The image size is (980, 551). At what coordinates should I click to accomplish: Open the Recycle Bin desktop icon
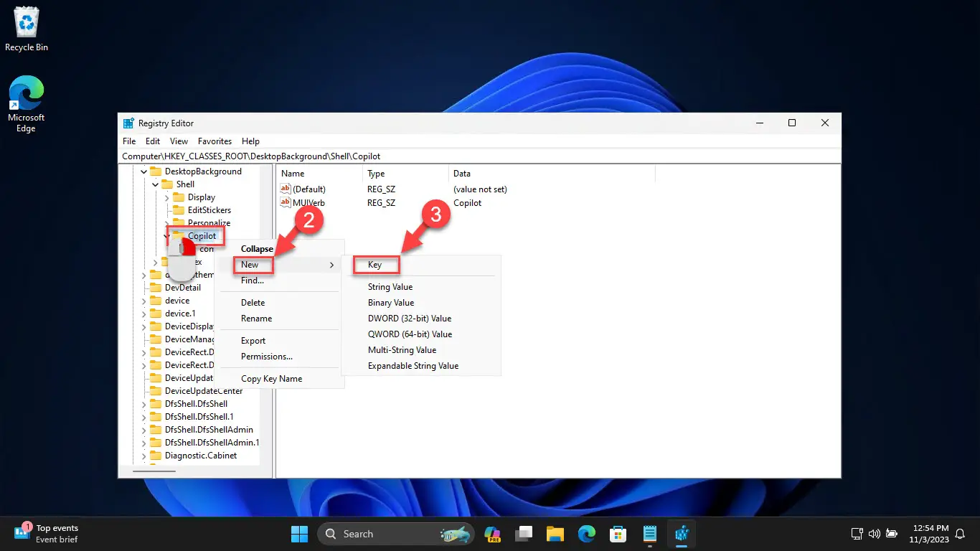[x=27, y=29]
